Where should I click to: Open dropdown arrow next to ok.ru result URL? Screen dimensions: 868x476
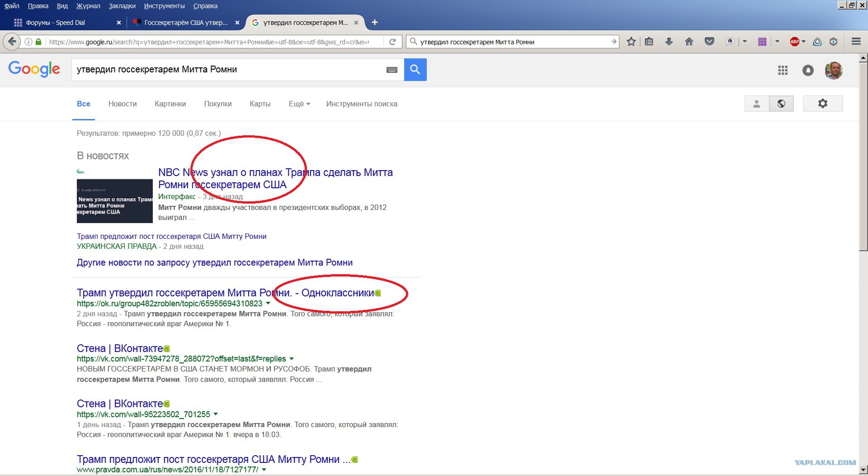coord(268,303)
